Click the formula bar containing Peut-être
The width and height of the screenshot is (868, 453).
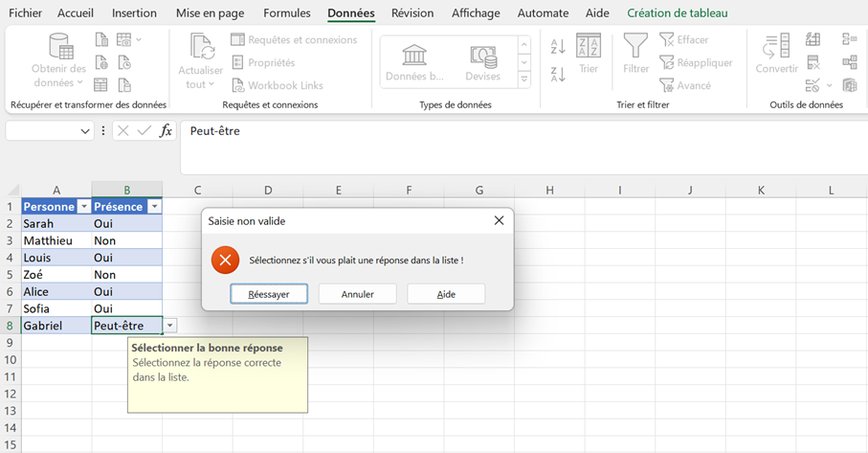pyautogui.click(x=523, y=147)
